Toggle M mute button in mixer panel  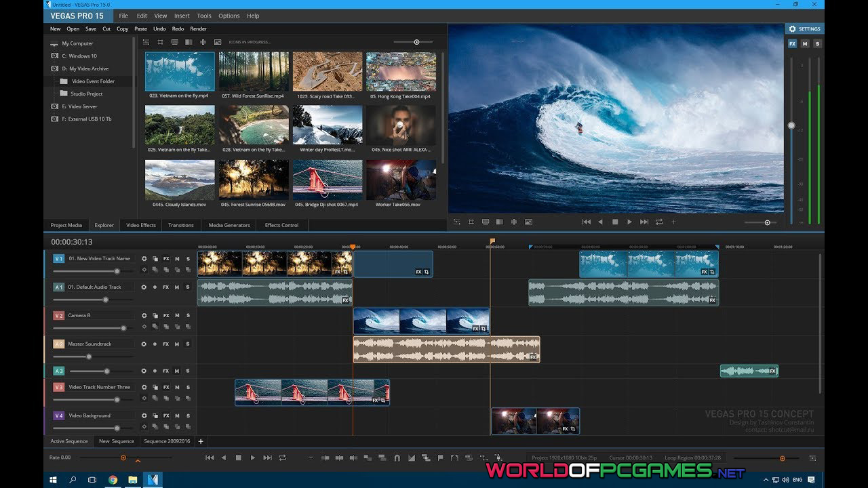click(805, 43)
